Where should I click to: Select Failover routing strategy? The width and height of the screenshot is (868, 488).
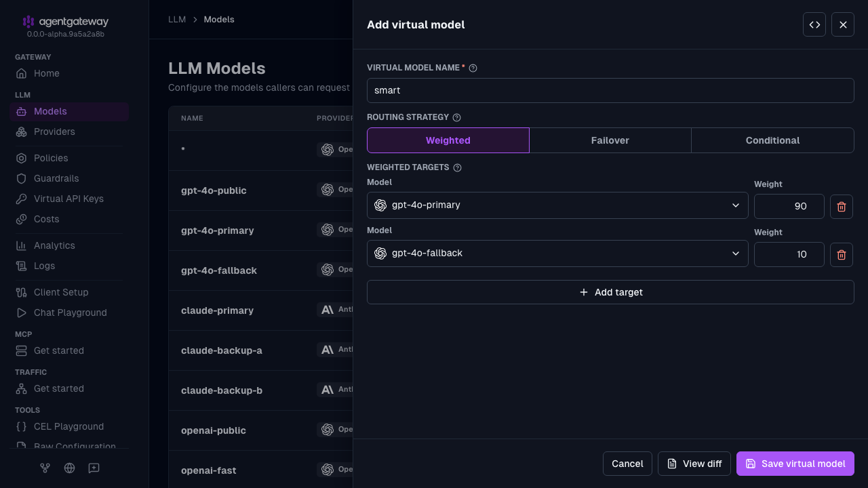610,140
